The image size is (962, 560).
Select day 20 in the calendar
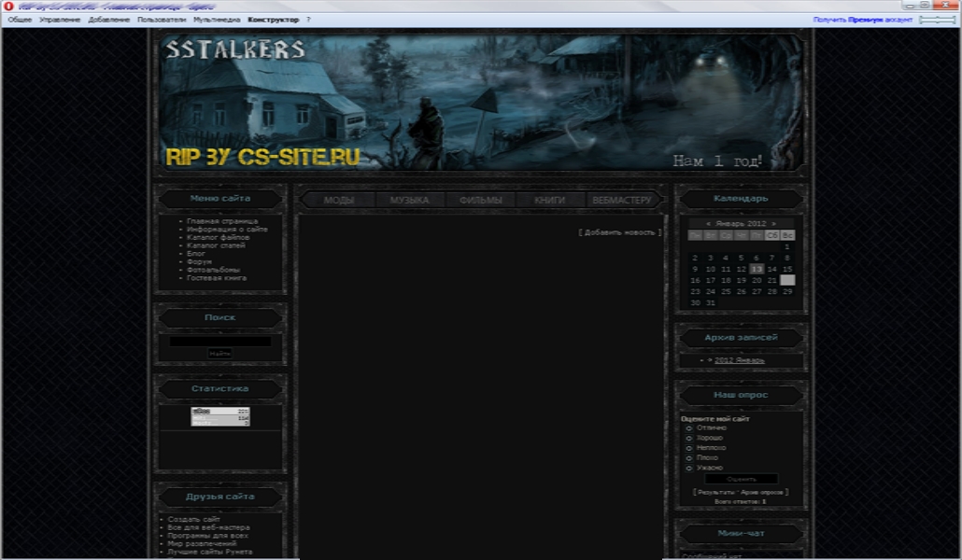point(757,280)
